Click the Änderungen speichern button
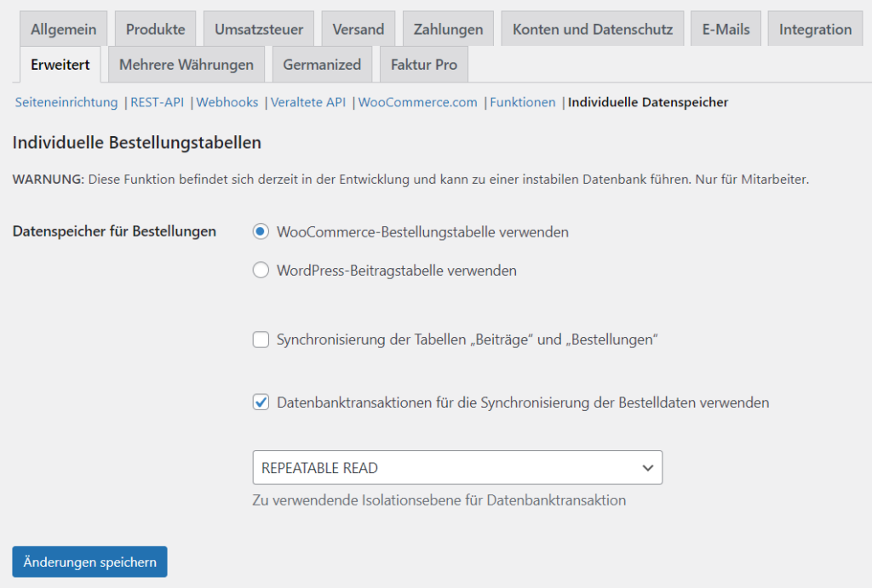The height and width of the screenshot is (588, 872). click(89, 562)
